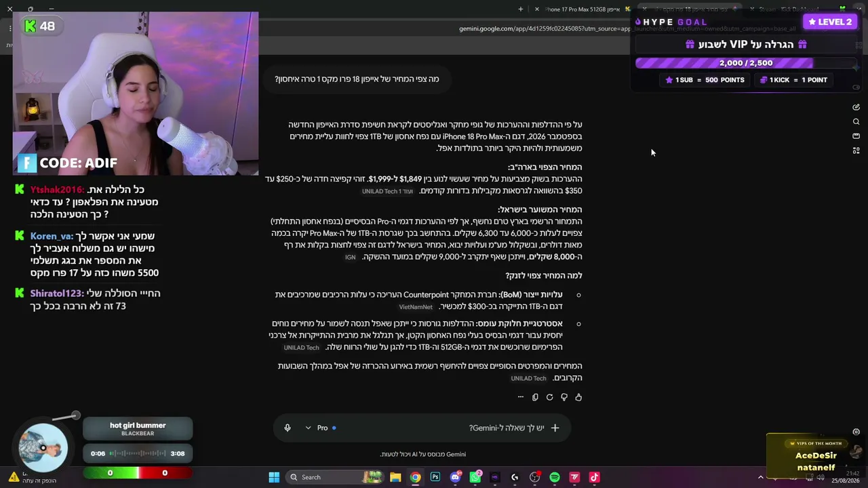Image resolution: width=868 pixels, height=488 pixels.
Task: Start a new chat from Gemini sidebar
Action: click(x=856, y=107)
